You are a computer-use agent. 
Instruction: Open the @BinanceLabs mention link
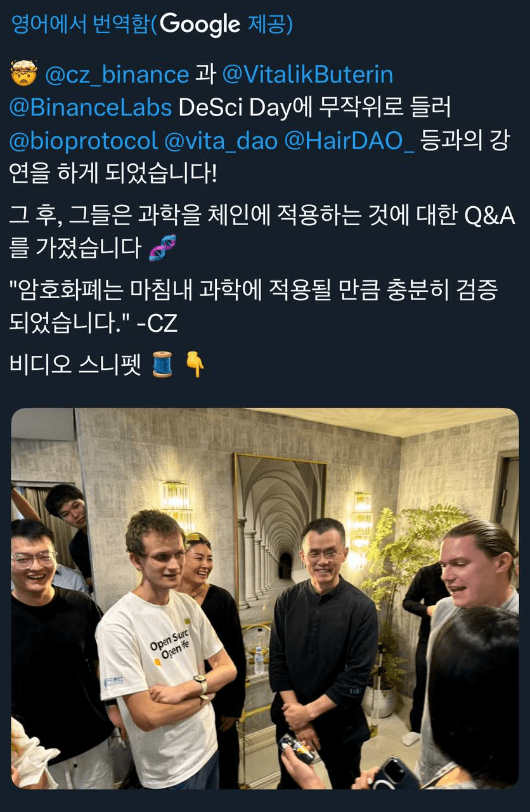(91, 107)
